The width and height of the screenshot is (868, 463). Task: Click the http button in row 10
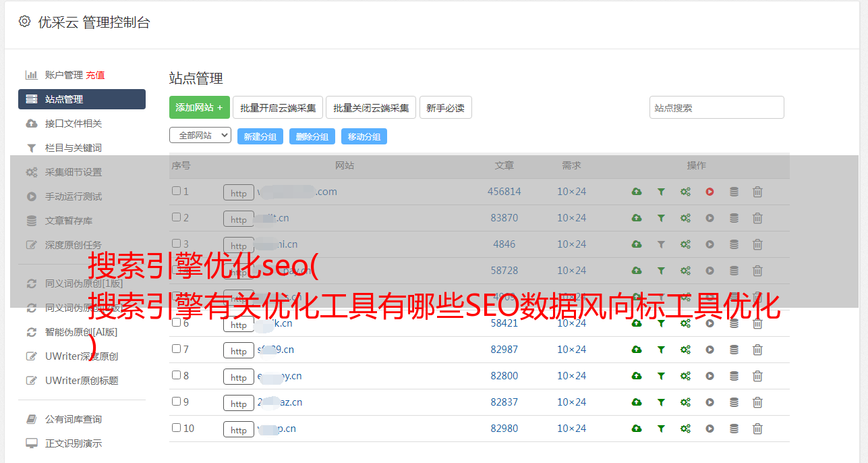[239, 430]
